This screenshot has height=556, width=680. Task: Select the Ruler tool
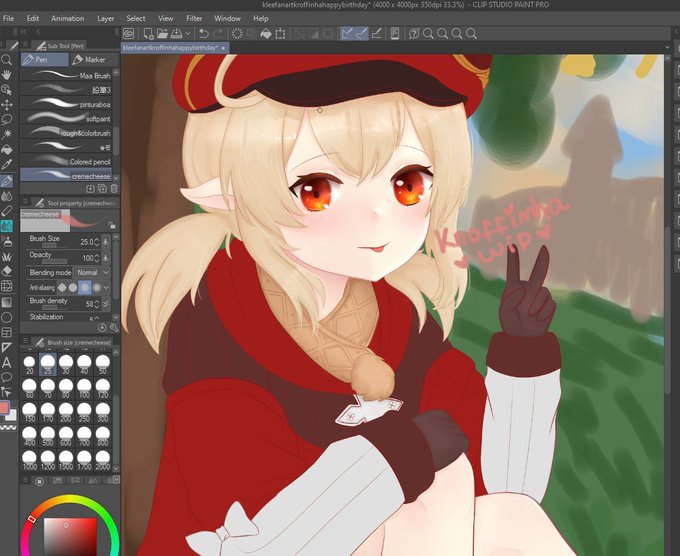pos(7,347)
